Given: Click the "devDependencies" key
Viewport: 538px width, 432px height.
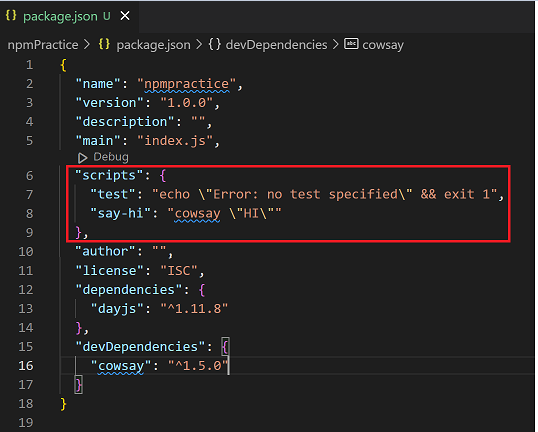Looking at the screenshot, I should [x=140, y=347].
